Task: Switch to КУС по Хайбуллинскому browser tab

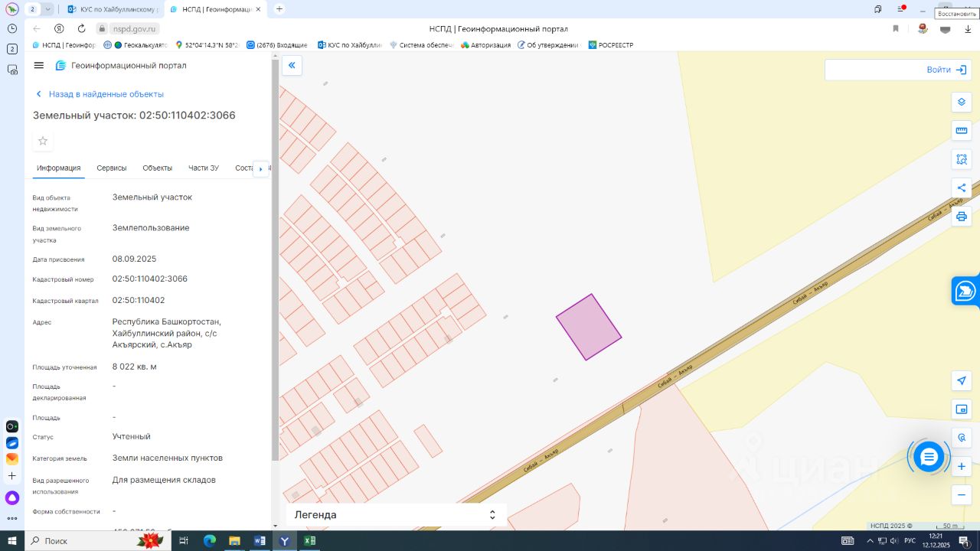Action: [x=113, y=9]
